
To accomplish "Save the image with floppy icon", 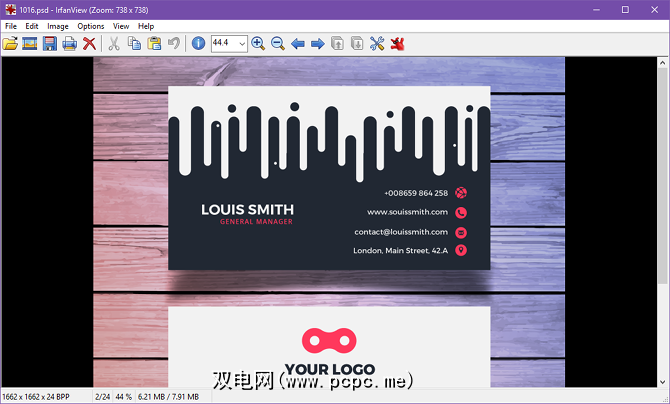I will [50, 43].
